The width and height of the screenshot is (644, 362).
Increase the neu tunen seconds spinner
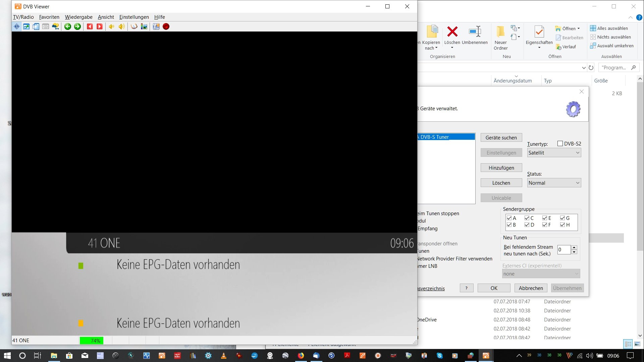(574, 248)
